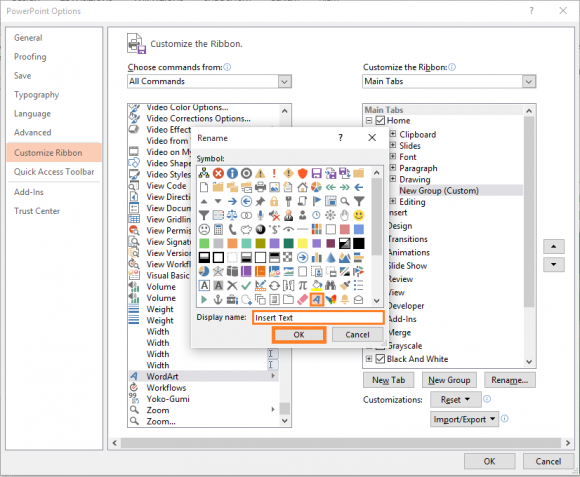Choose the yellow color square symbol

click(x=302, y=243)
